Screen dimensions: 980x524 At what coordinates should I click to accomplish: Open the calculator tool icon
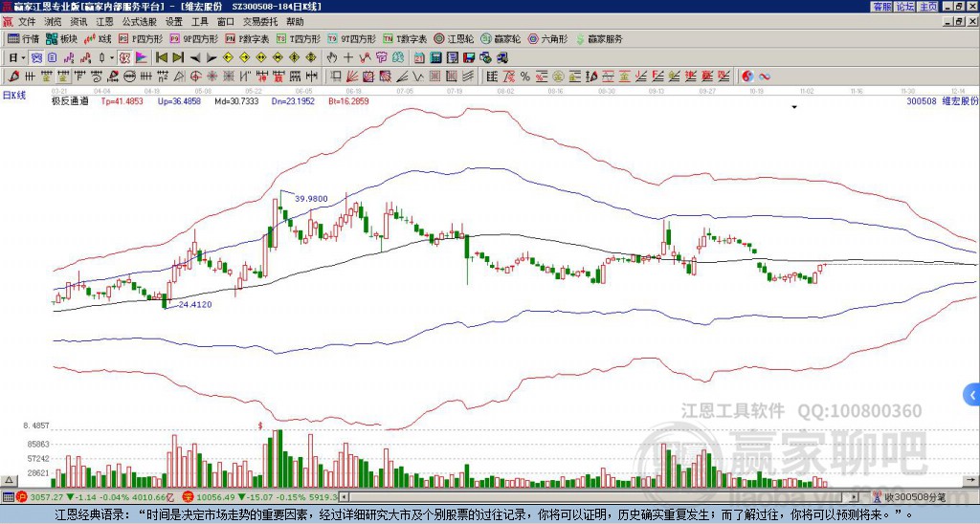[x=435, y=57]
